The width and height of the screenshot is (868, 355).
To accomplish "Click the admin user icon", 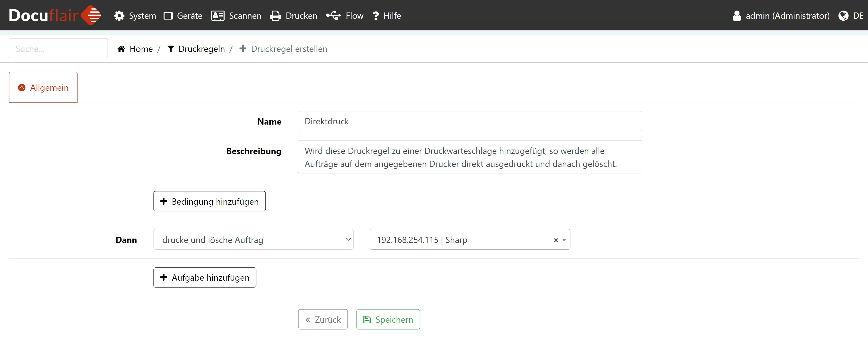I will pos(737,16).
